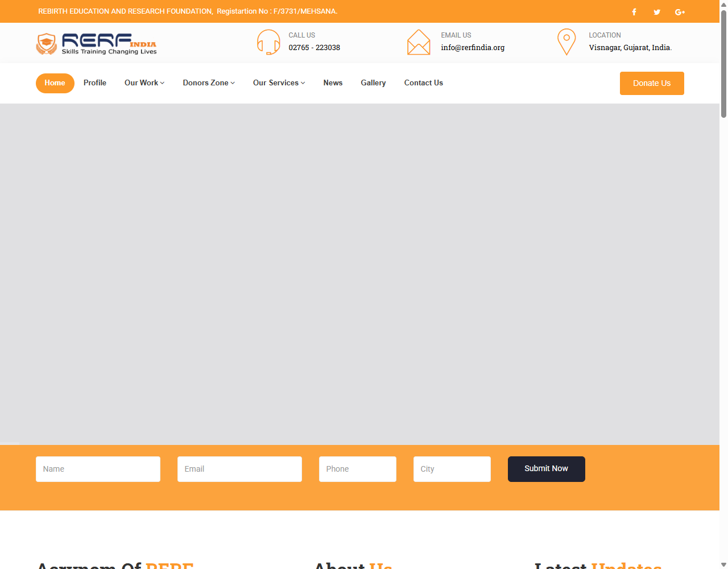Image resolution: width=728 pixels, height=569 pixels.
Task: Focus the Phone input field
Action: 358,469
